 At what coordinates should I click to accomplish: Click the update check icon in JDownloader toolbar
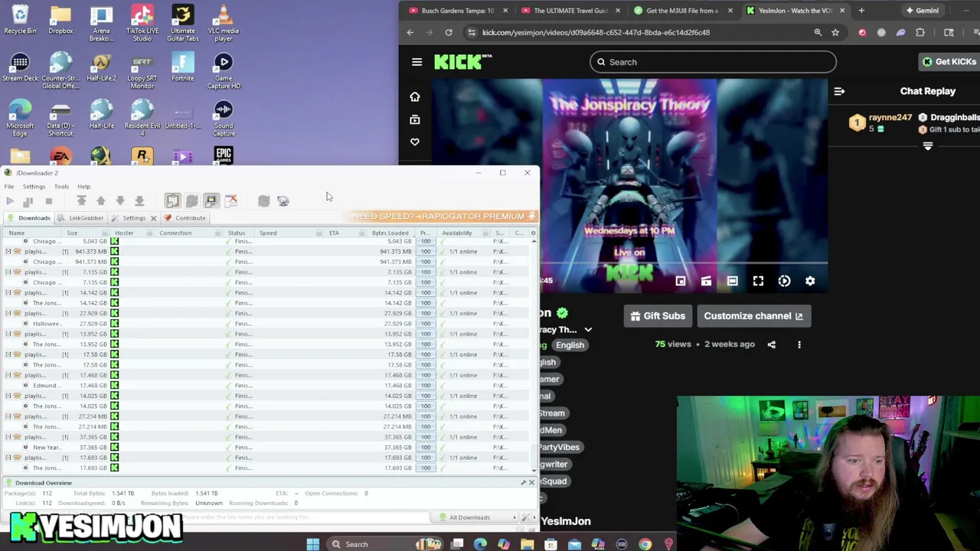pyautogui.click(x=283, y=201)
